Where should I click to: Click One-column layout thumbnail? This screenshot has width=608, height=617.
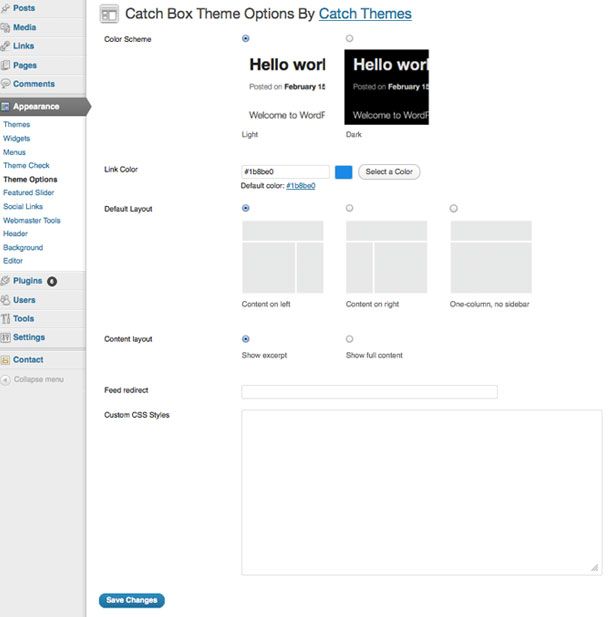coord(491,257)
